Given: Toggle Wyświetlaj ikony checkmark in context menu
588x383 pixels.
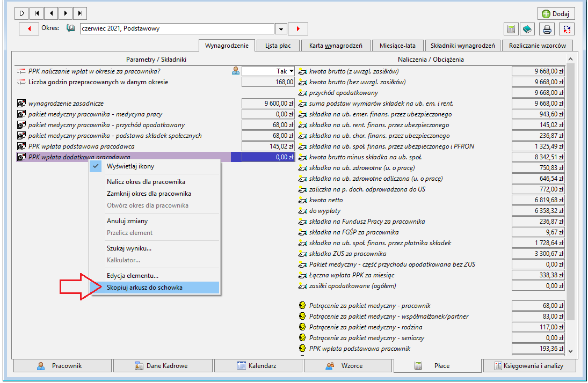Looking at the screenshot, I should pos(96,166).
